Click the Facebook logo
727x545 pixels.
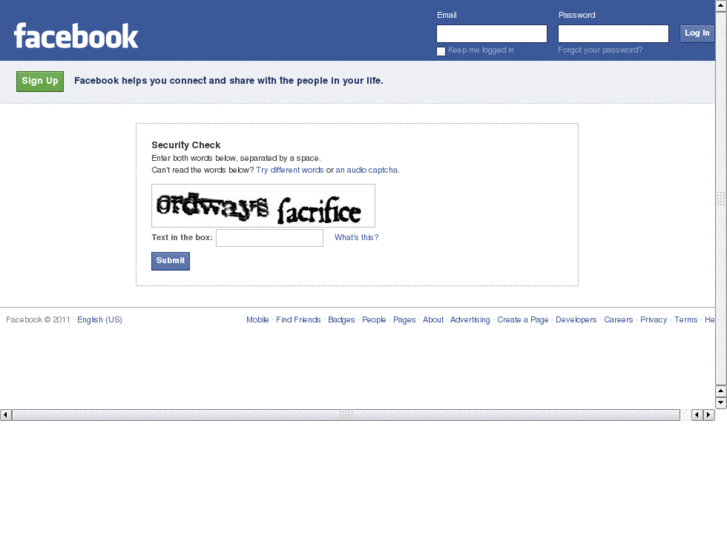76,36
